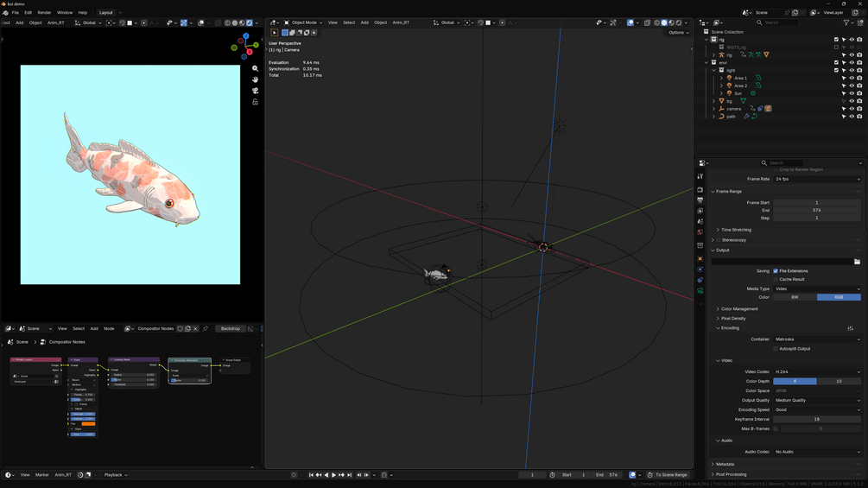Select the Layout workspace tab
The image size is (868, 488).
tap(105, 12)
